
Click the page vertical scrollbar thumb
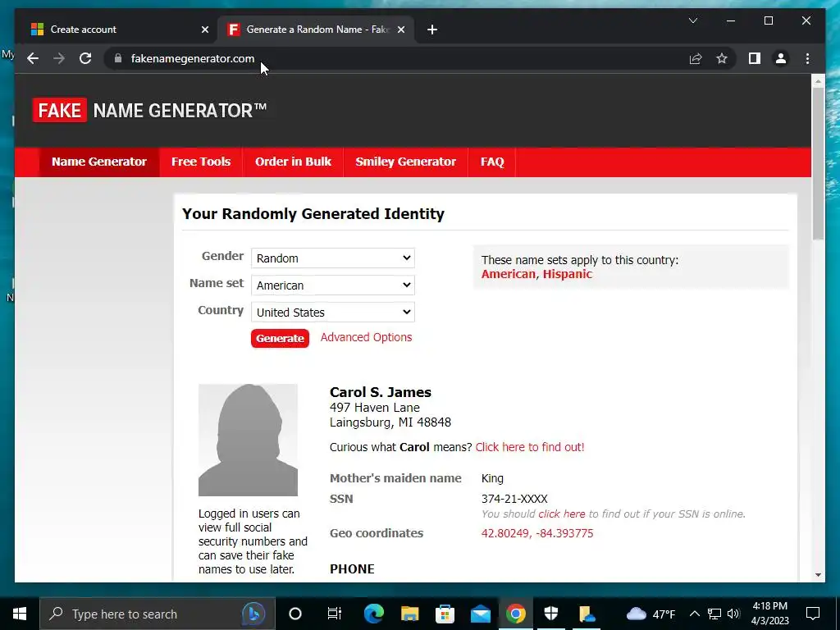[818, 163]
